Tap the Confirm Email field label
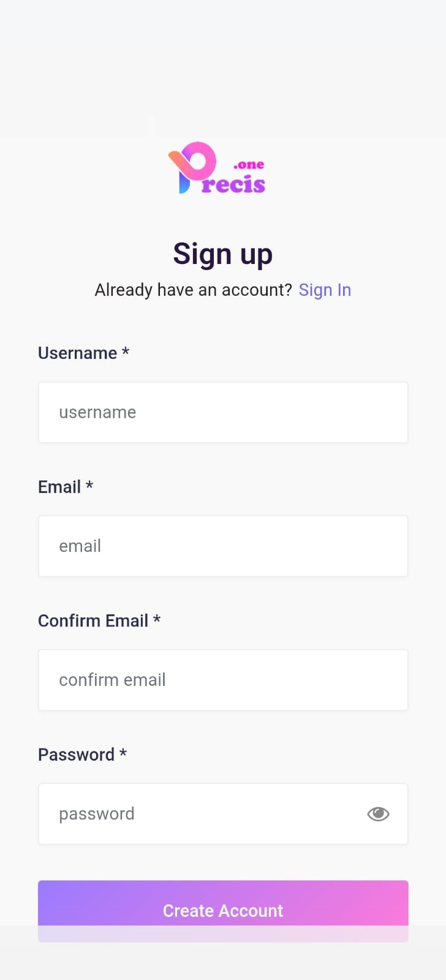The image size is (446, 980). pos(93,620)
